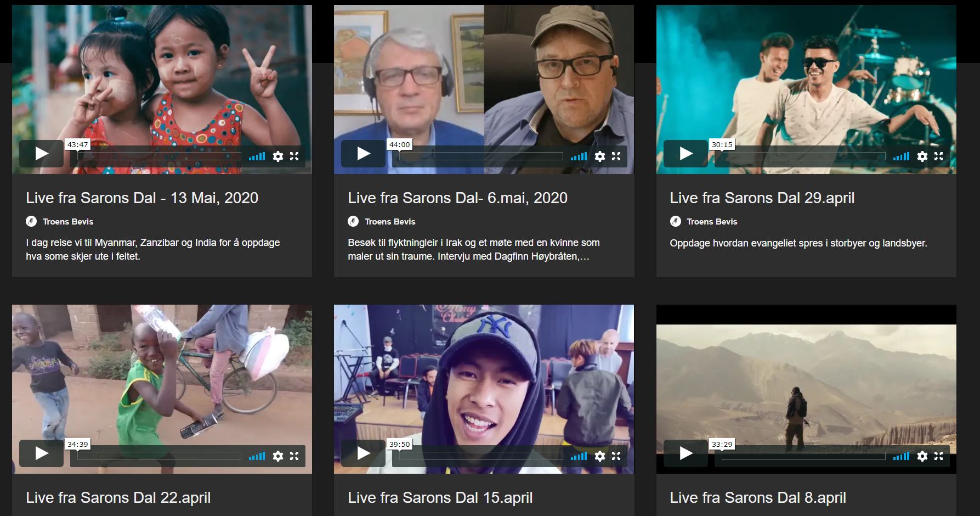Enter fullscreen on 29.april video
This screenshot has height=516, width=980.
pos(938,156)
